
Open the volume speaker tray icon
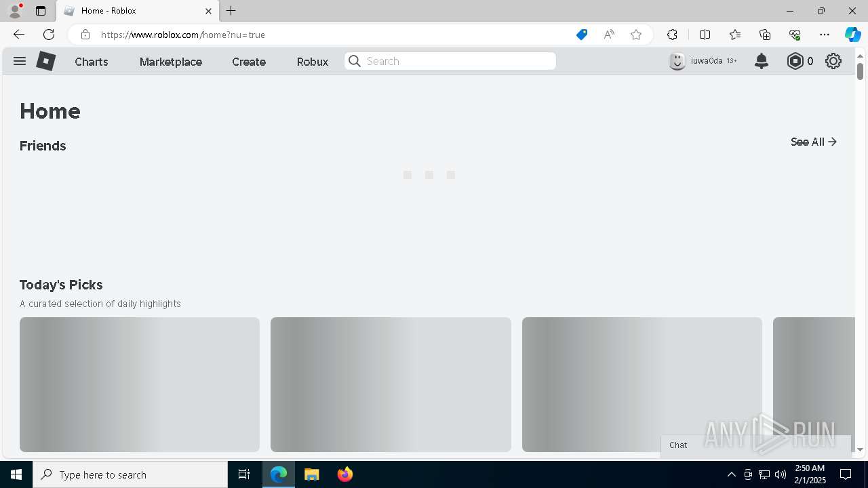[x=781, y=474]
